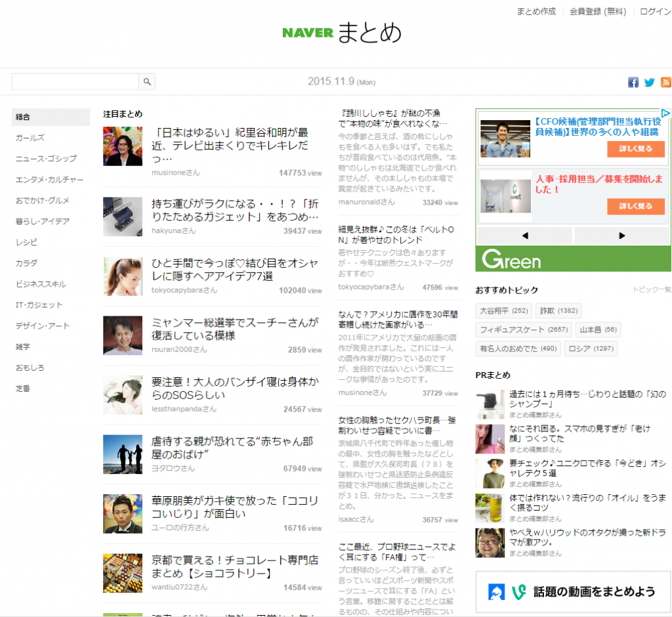The image size is (672, 617).
Task: Open 赤ちゃん部屋のおばけ article headline
Action: tap(232, 448)
